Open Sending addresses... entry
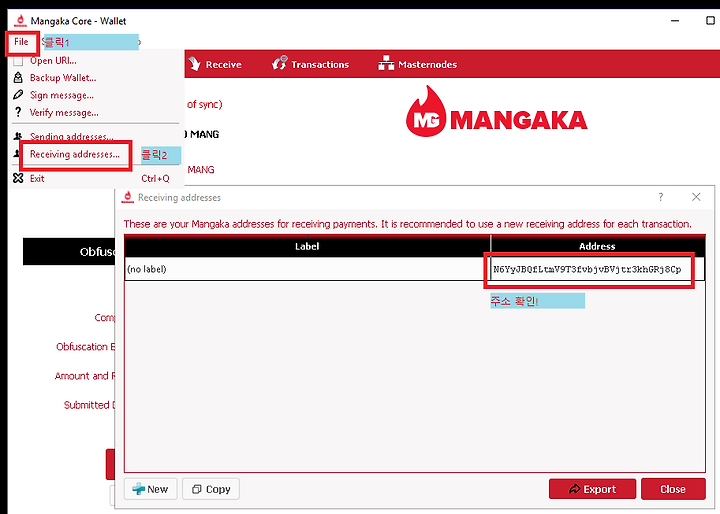The height and width of the screenshot is (514, 720). click(x=71, y=136)
